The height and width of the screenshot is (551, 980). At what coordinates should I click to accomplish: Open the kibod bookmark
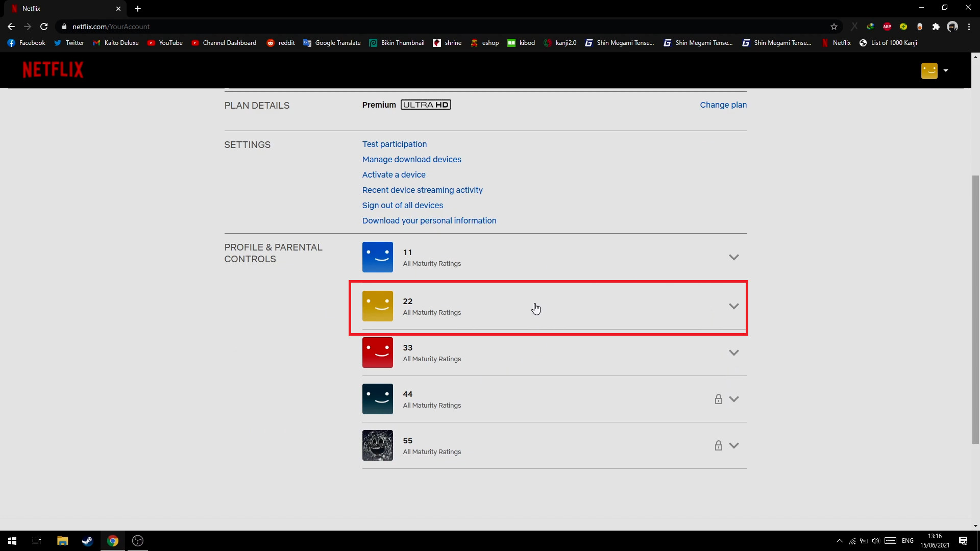click(x=521, y=43)
